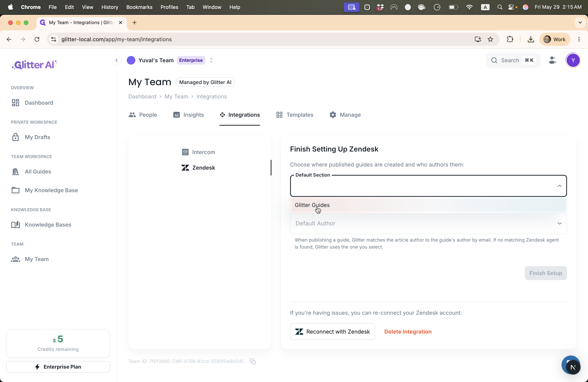588x382 pixels.
Task: Select the Intercom integration
Action: pos(198,152)
